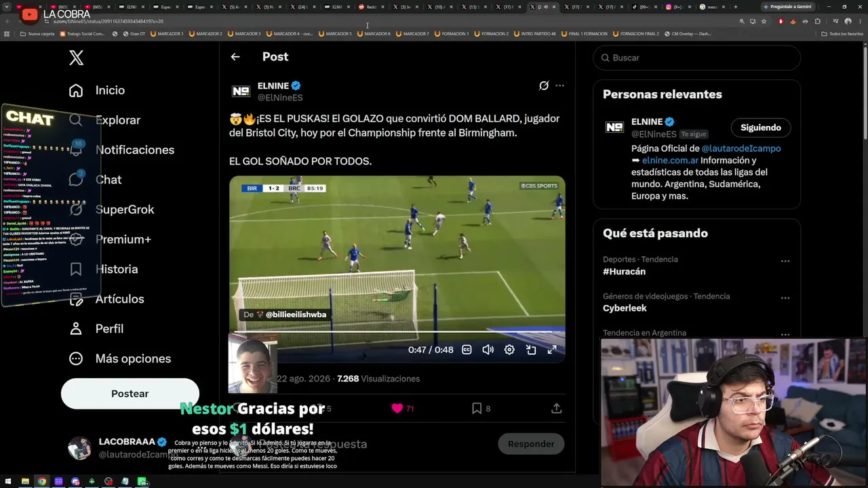This screenshot has height=488, width=868.
Task: Click the Responder reply button
Action: (x=531, y=444)
